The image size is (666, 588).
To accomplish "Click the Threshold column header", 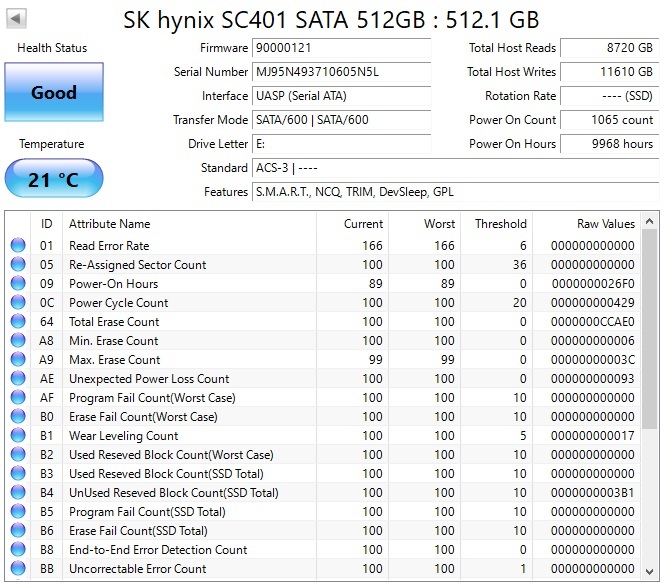I will 497,223.
